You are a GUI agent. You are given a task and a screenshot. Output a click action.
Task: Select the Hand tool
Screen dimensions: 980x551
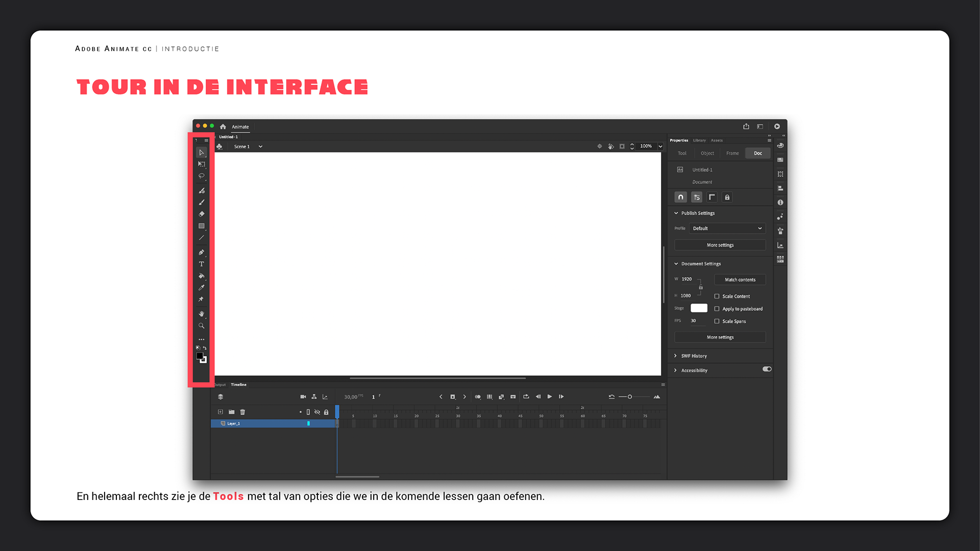coord(201,314)
